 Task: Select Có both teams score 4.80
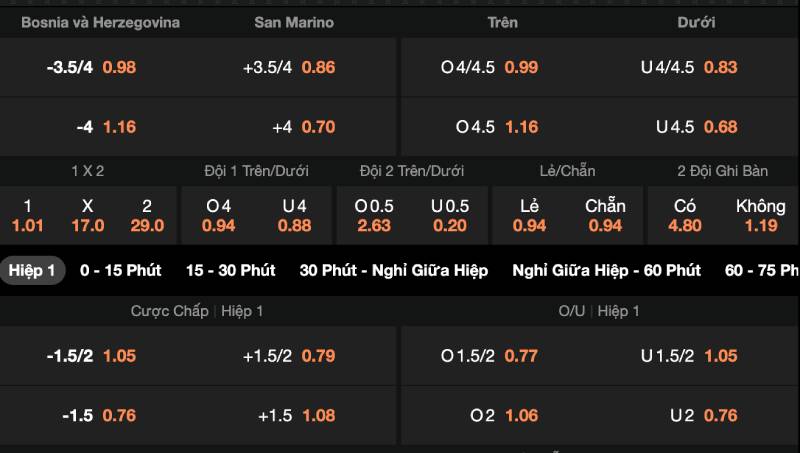(685, 215)
